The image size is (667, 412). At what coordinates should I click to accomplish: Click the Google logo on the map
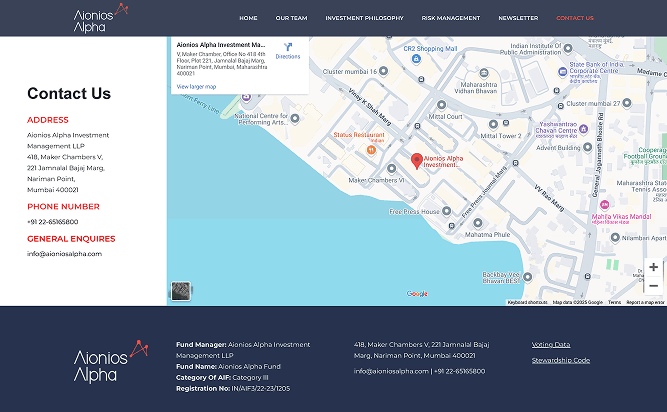coord(417,294)
